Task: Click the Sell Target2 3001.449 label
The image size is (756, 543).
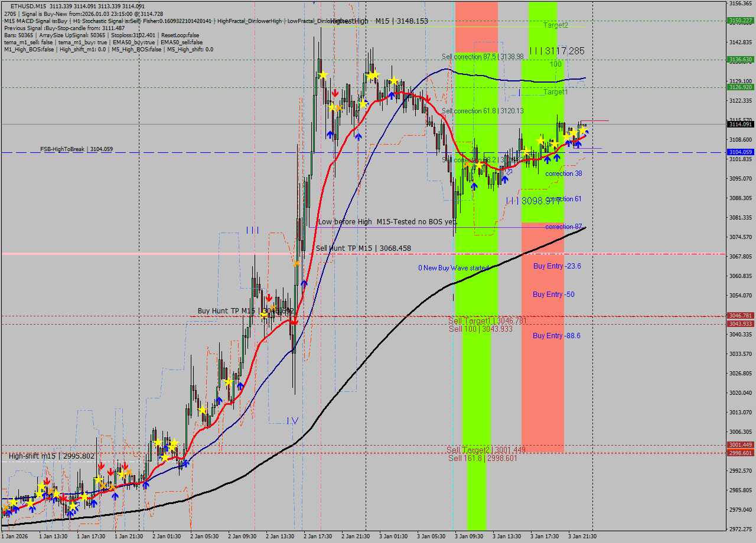Action: tap(485, 450)
